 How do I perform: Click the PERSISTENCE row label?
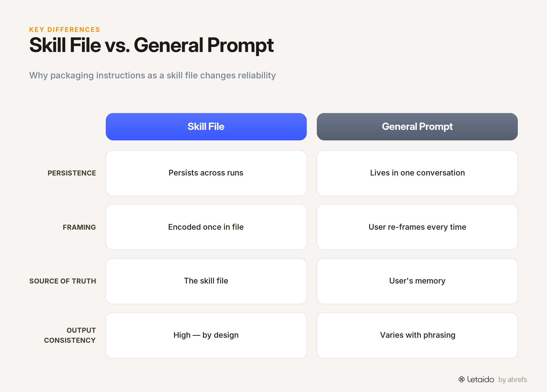click(72, 173)
